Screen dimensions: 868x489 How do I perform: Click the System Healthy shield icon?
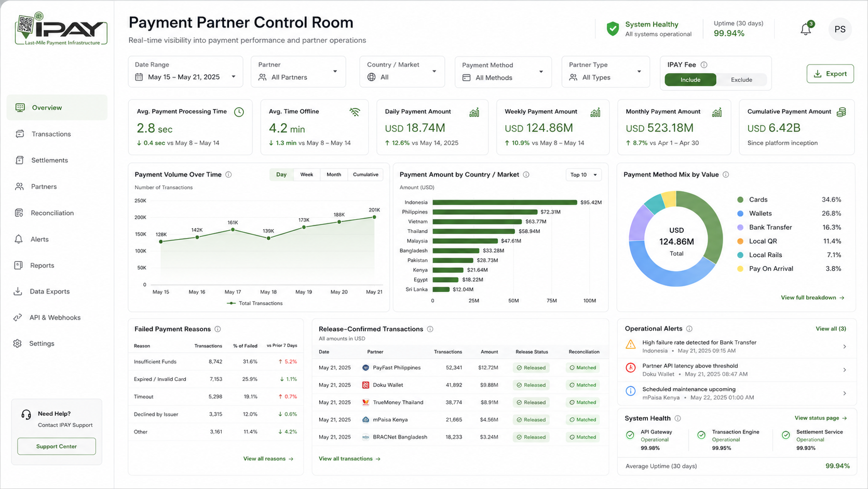pos(613,29)
